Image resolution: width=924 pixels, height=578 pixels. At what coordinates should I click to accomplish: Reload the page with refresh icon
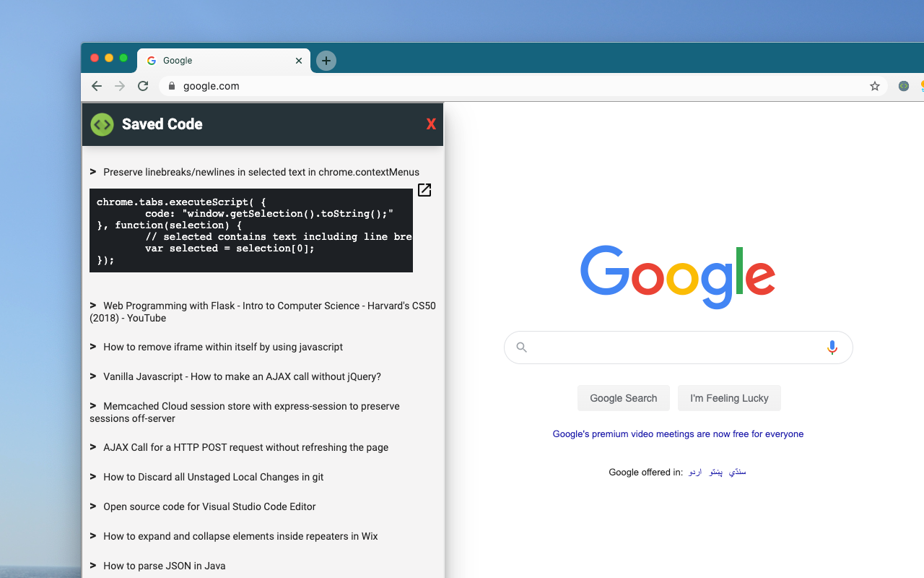(x=143, y=86)
